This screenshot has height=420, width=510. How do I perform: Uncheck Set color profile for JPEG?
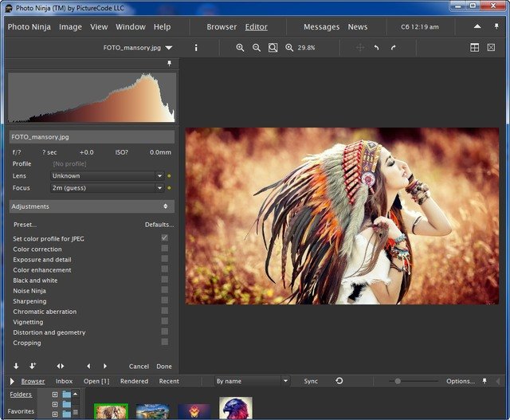point(164,238)
